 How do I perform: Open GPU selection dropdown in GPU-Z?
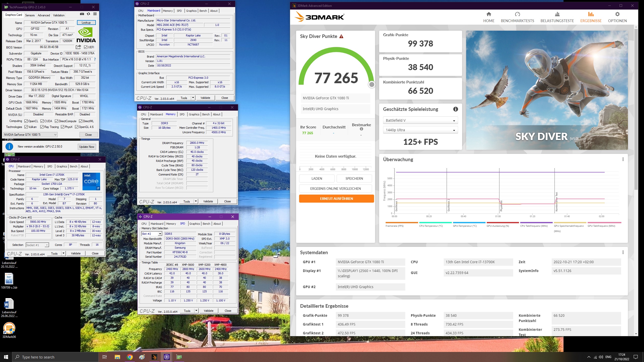click(x=30, y=135)
